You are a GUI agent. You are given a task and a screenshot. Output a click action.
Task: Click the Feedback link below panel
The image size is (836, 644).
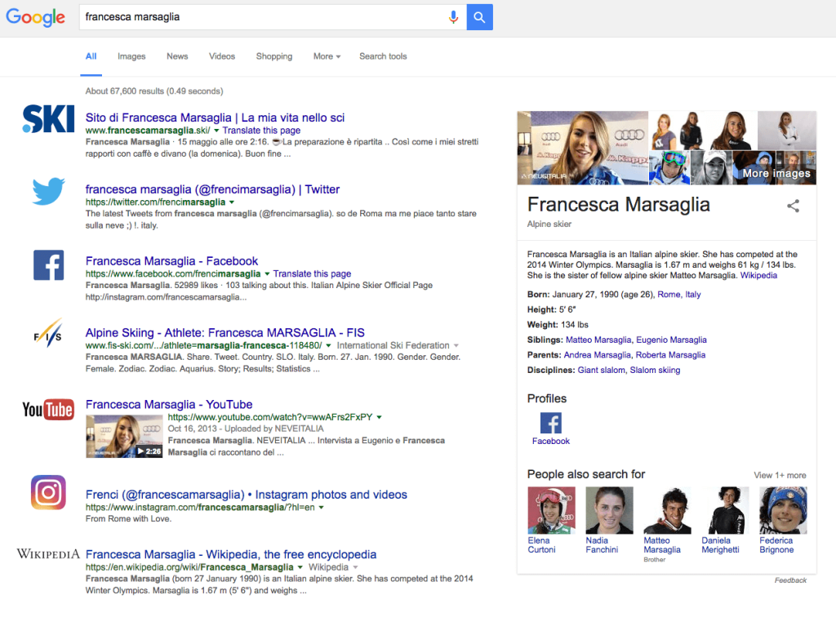coord(790,580)
